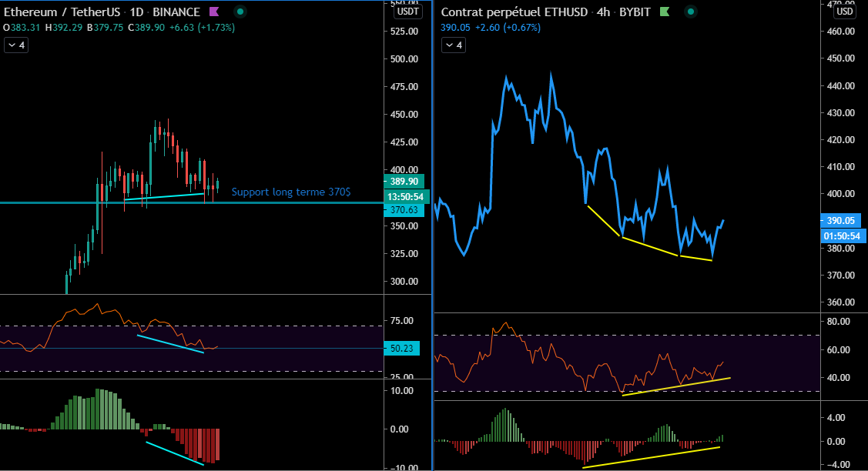
Task: Select the cyan trendline on left MACD histogram
Action: (x=175, y=453)
